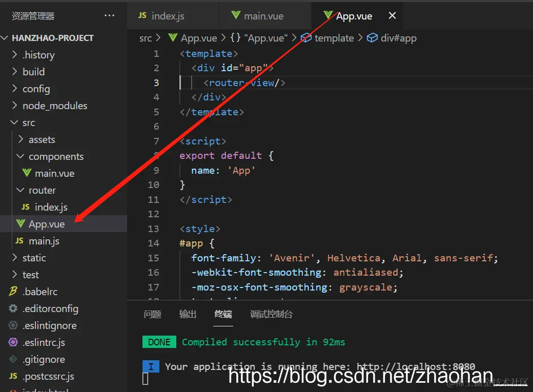Switch to the index.js editor tab
This screenshot has width=533, height=392.
tap(173, 16)
